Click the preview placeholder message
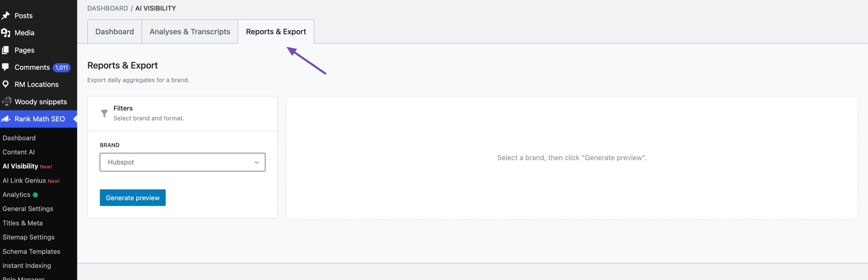This screenshot has height=280, width=868. click(572, 158)
